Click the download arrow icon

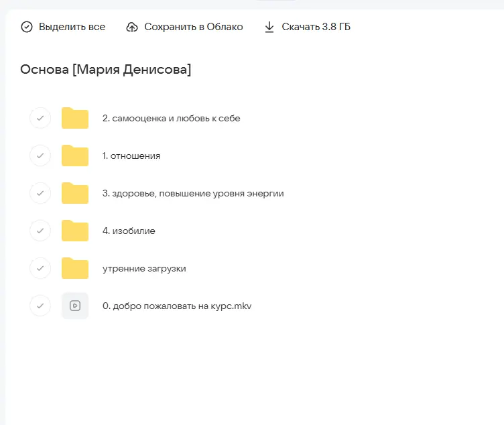pyautogui.click(x=269, y=27)
